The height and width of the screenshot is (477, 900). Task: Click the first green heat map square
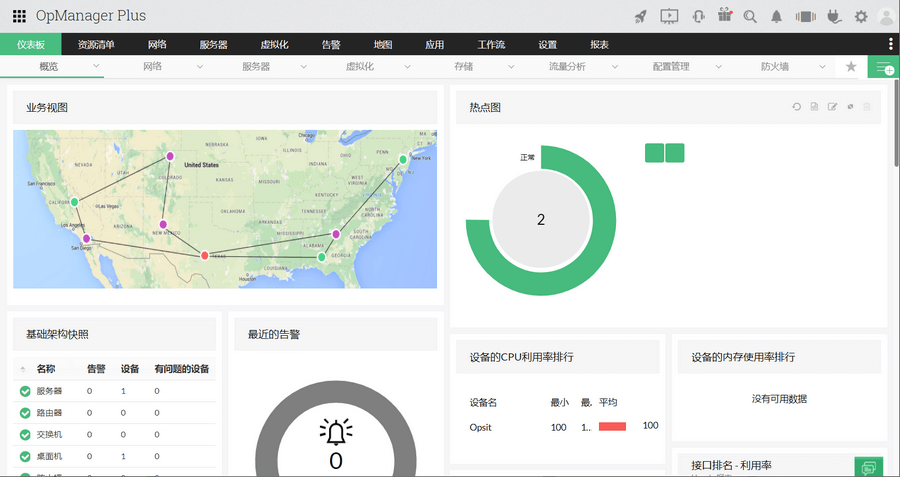point(654,153)
